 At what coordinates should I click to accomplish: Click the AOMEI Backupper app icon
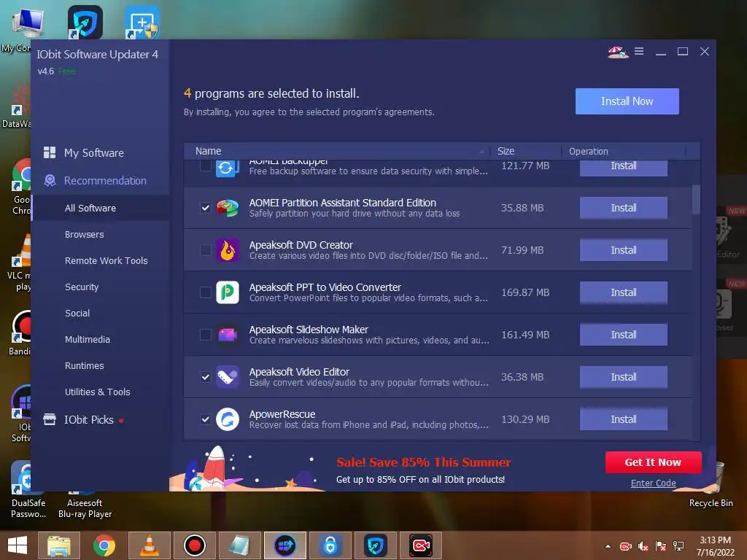click(x=228, y=168)
